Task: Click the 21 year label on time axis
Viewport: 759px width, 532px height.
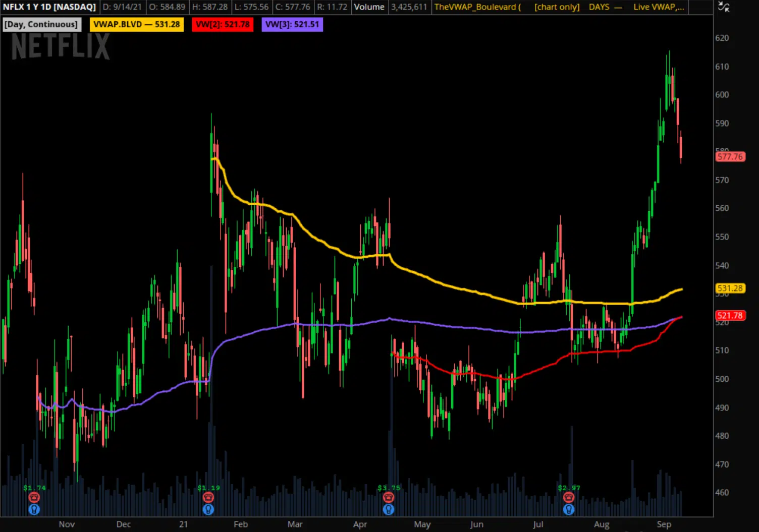Action: (x=183, y=524)
